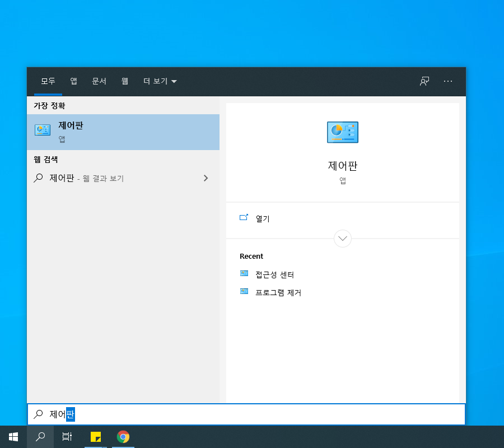
Task: Open recent item 프로그램 제거
Action: [278, 293]
